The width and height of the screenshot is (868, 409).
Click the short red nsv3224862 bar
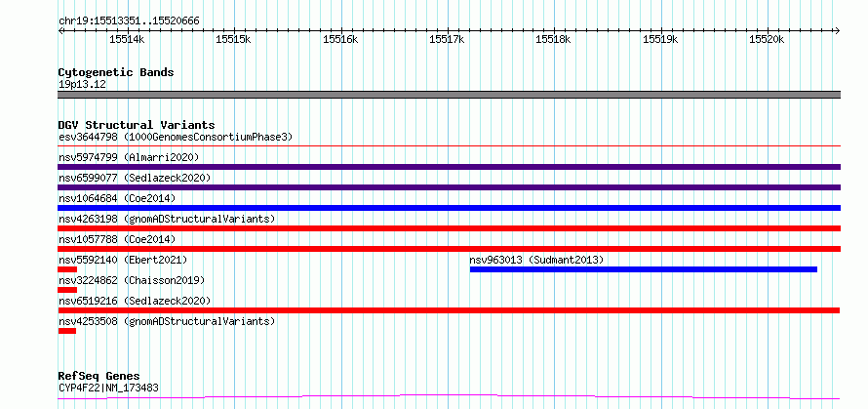coord(67,290)
